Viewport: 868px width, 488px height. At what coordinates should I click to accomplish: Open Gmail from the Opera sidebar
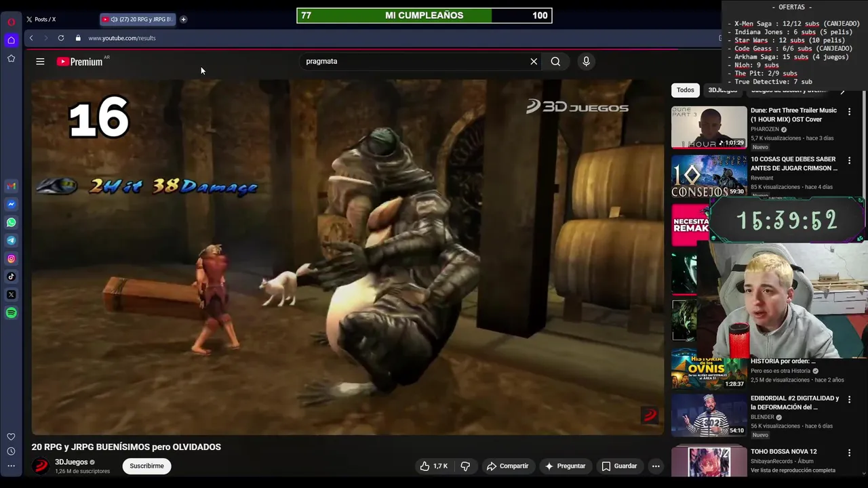[x=11, y=186]
